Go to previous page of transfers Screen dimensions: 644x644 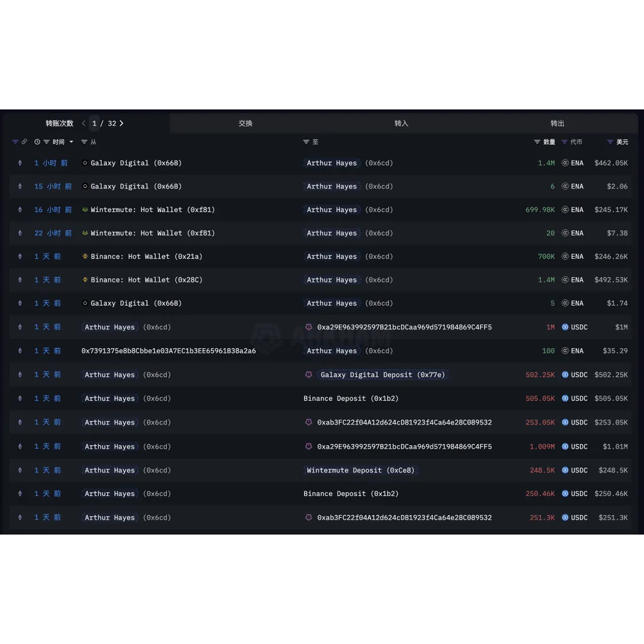point(84,123)
